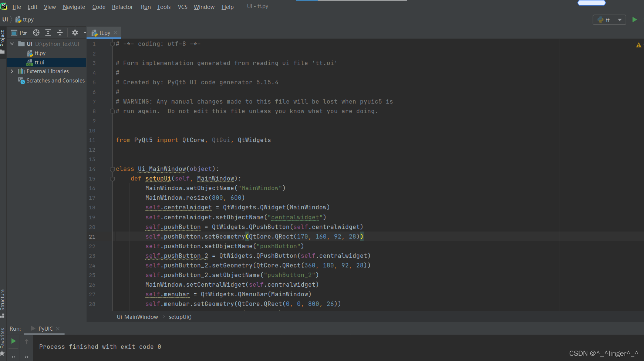Image resolution: width=644 pixels, height=361 pixels.
Task: Open the Tools menu
Action: tap(164, 7)
